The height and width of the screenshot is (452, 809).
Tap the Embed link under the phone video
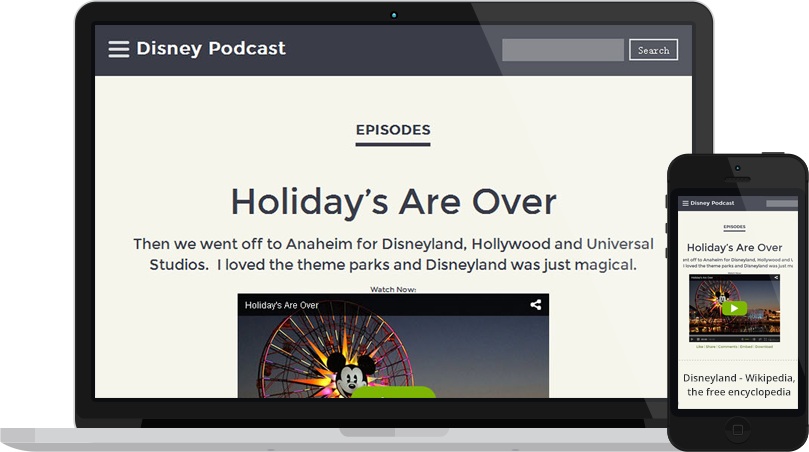[x=746, y=347]
